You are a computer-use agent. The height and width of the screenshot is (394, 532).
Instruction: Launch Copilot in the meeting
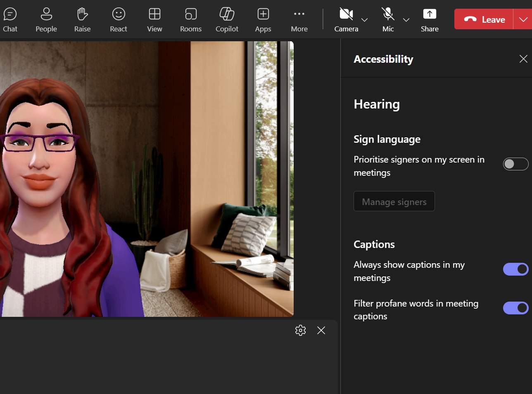(227, 19)
